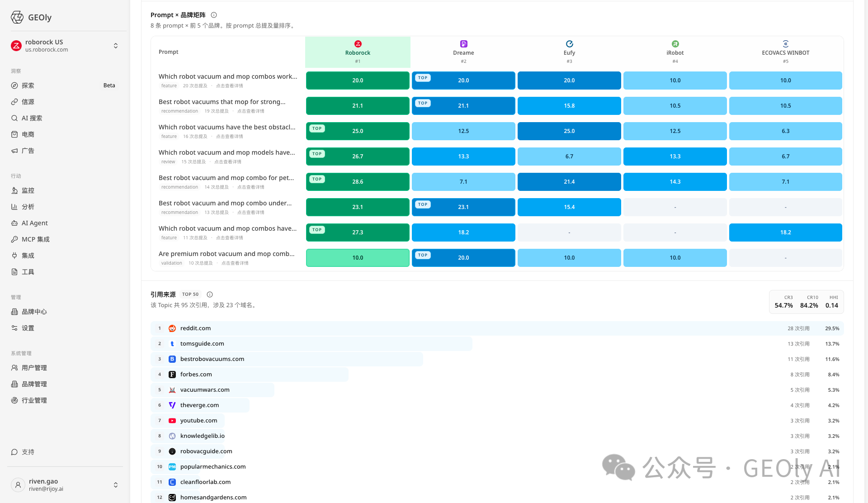Open the 设置 sliders icon

tap(14, 328)
